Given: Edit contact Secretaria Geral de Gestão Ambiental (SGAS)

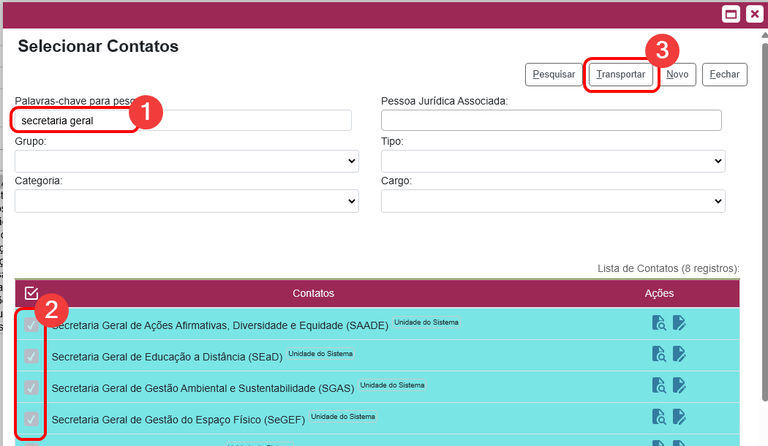Looking at the screenshot, I should (x=679, y=385).
